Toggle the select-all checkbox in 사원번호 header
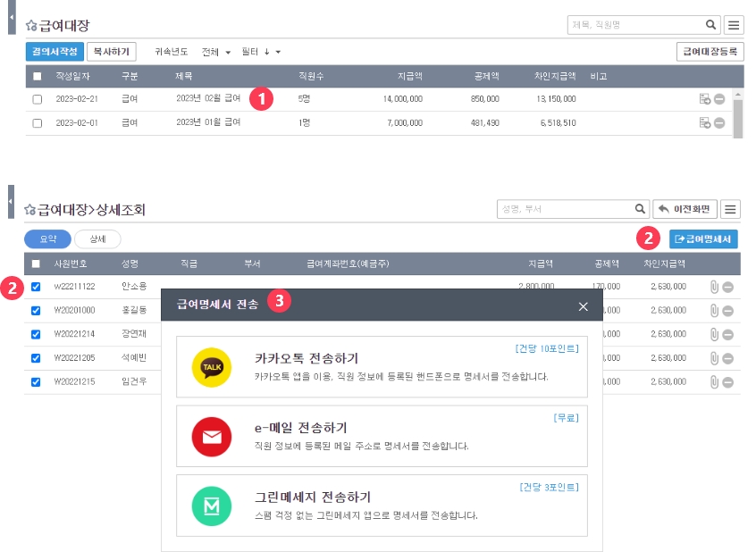This screenshot has width=756, height=552. tap(36, 263)
